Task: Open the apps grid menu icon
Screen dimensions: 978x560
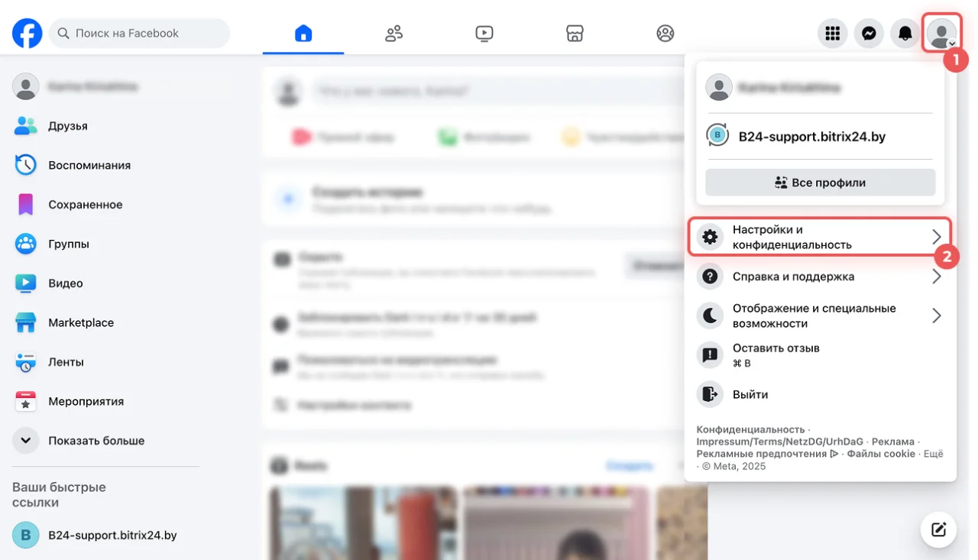Action: 832,34
